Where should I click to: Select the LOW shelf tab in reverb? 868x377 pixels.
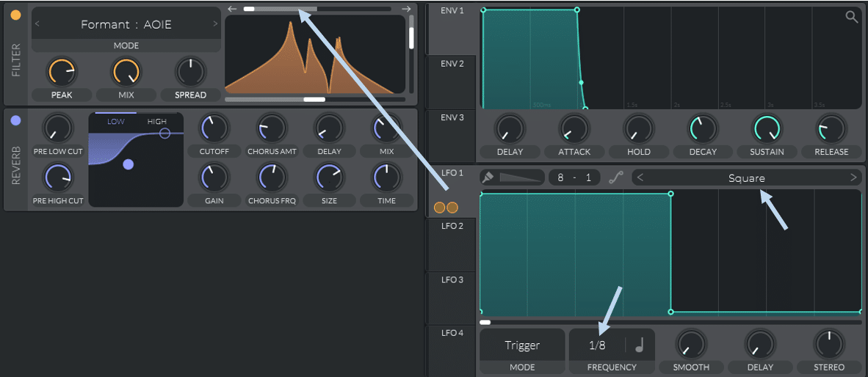coord(116,122)
